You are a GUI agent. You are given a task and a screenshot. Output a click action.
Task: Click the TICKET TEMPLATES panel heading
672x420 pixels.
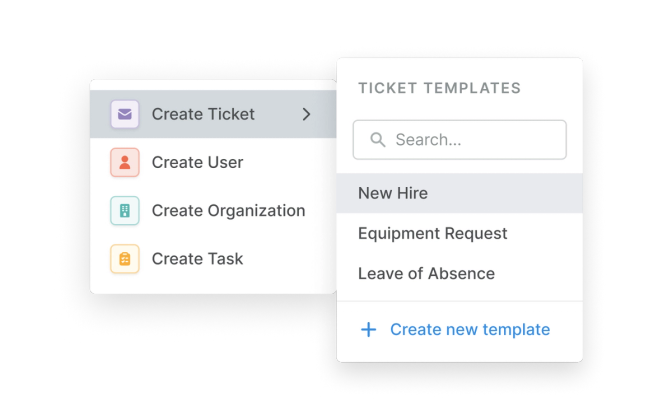point(439,88)
